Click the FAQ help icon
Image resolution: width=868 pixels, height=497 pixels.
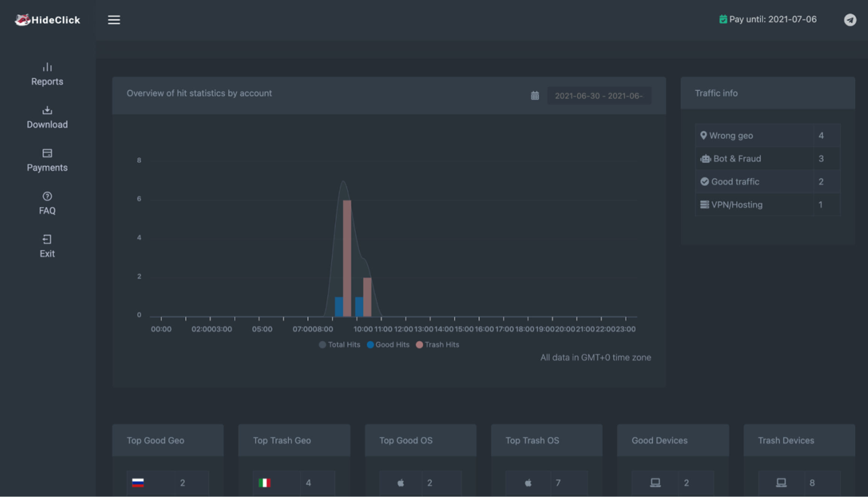47,196
